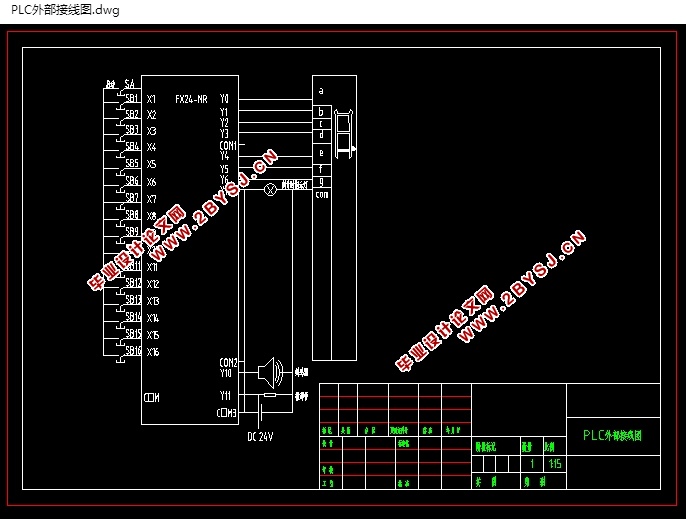Click the CON1 terminal label
686x519 pixels.
tap(228, 145)
